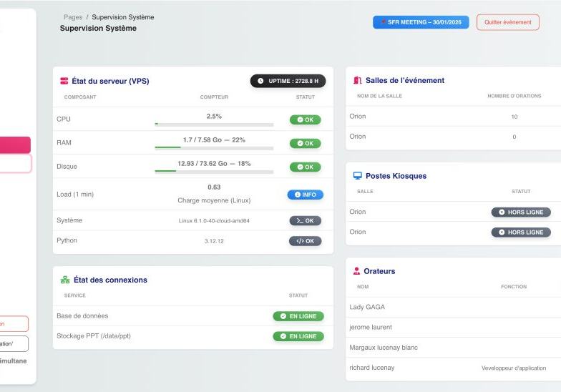Click the EN LIGNE badge for Base de données

(298, 316)
